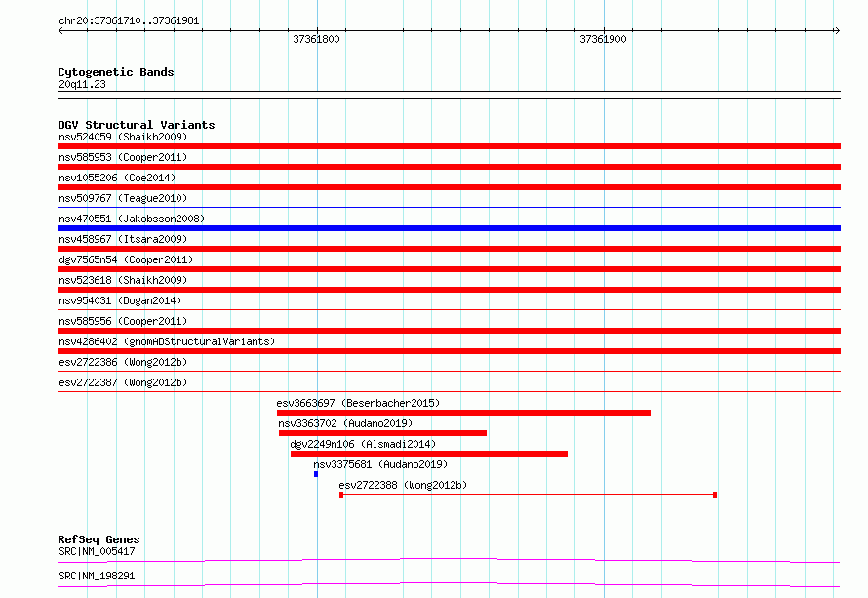Screen dimensions: 868x598
Task: Open the nsv585956 (Cooper2011) entry
Action: click(123, 321)
